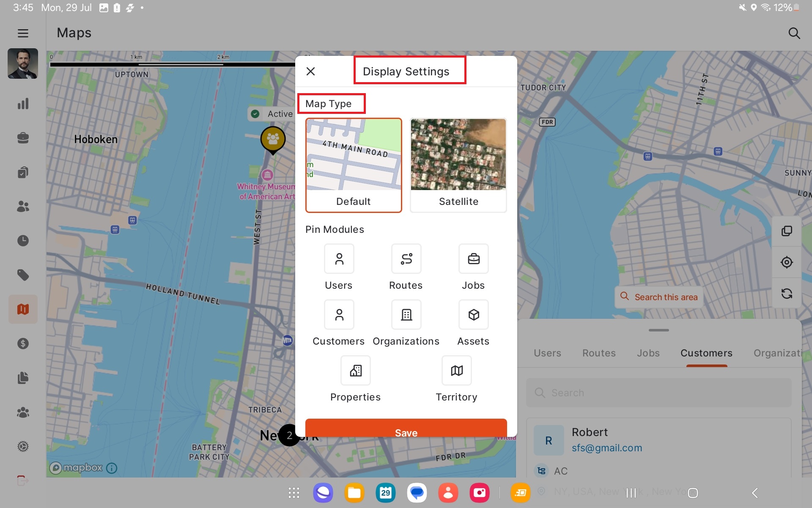Switch to the Routes tab
The image size is (812, 508).
(598, 353)
